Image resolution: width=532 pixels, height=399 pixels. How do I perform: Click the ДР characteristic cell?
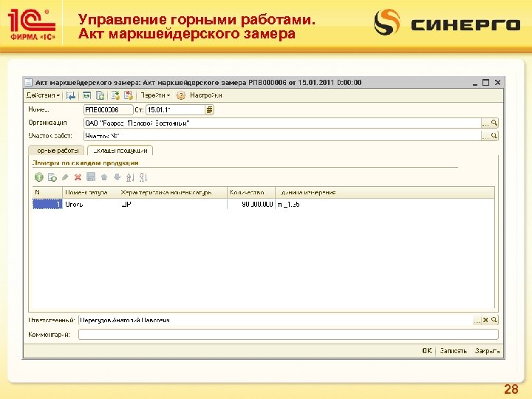[173, 204]
